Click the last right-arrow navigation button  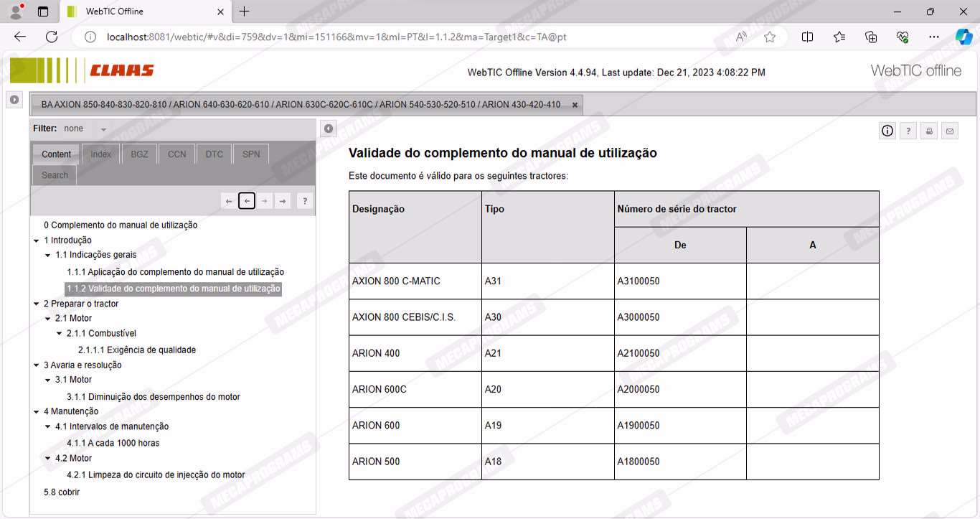point(283,202)
